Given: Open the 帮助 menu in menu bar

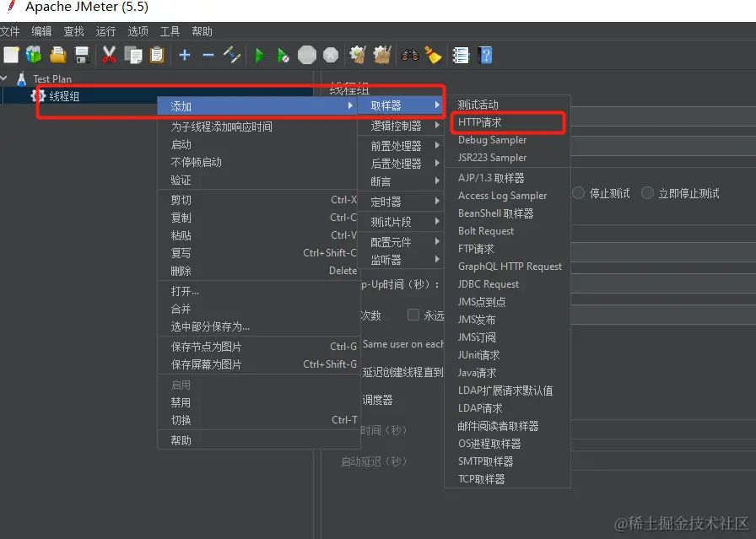Looking at the screenshot, I should 202,31.
